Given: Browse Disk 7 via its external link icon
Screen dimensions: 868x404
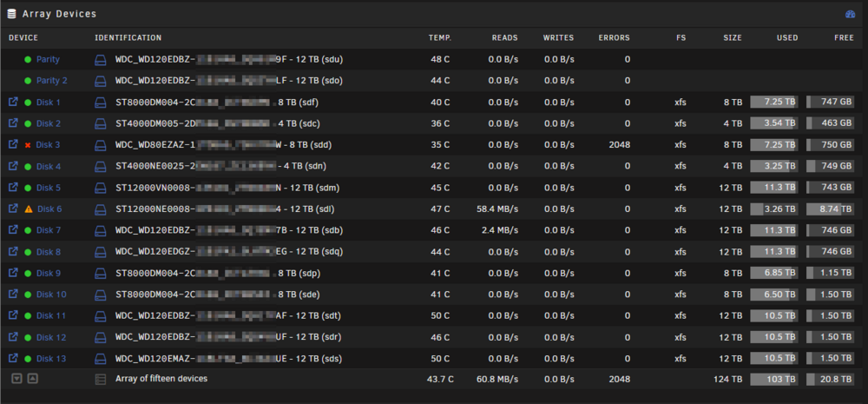Looking at the screenshot, I should (x=13, y=229).
